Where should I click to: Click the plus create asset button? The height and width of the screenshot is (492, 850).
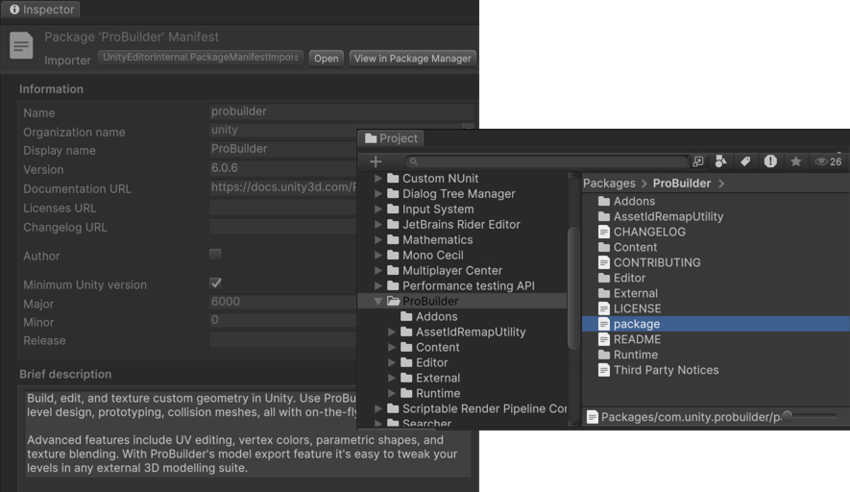coord(375,161)
